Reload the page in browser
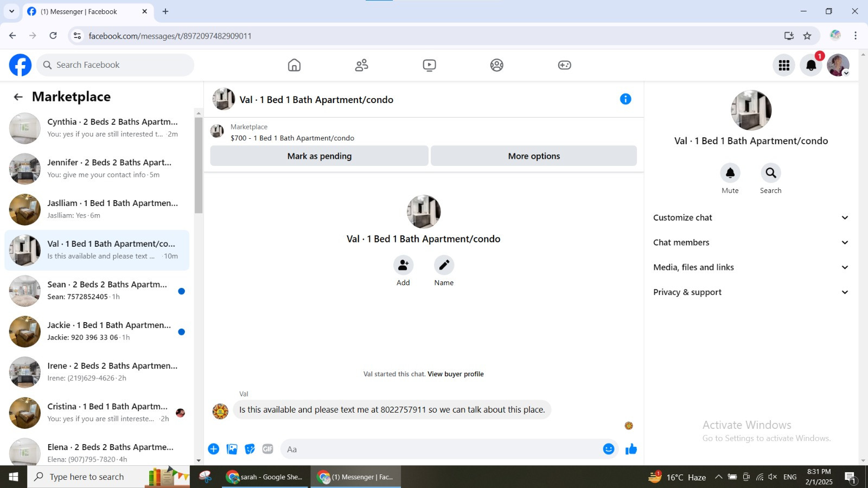The width and height of the screenshot is (868, 488). pos(53,36)
